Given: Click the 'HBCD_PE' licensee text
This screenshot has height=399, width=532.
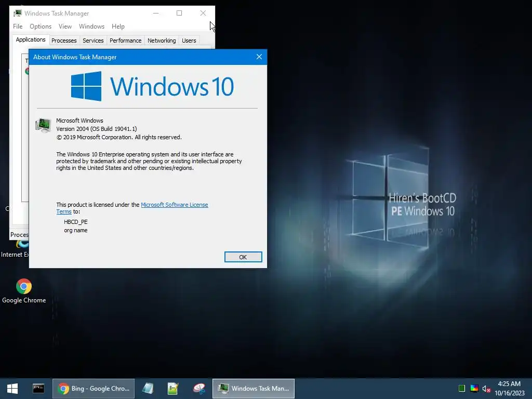Looking at the screenshot, I should tap(76, 222).
